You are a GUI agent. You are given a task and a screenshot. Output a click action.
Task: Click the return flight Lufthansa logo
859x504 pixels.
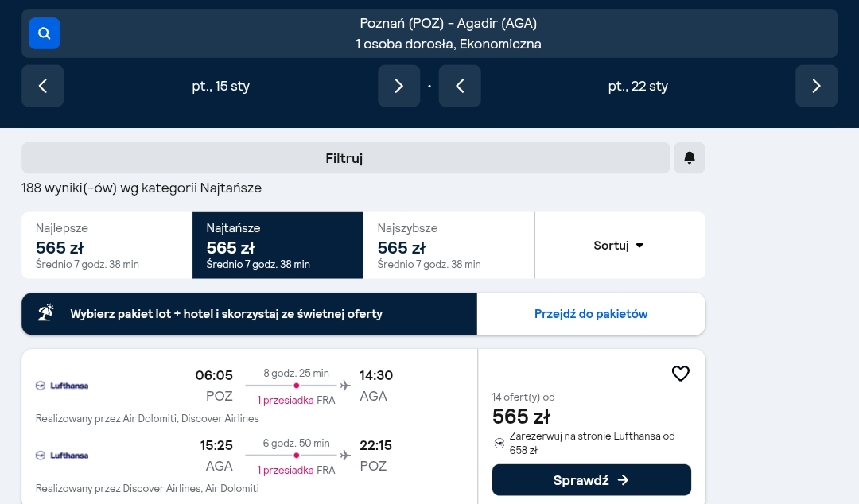[62, 456]
